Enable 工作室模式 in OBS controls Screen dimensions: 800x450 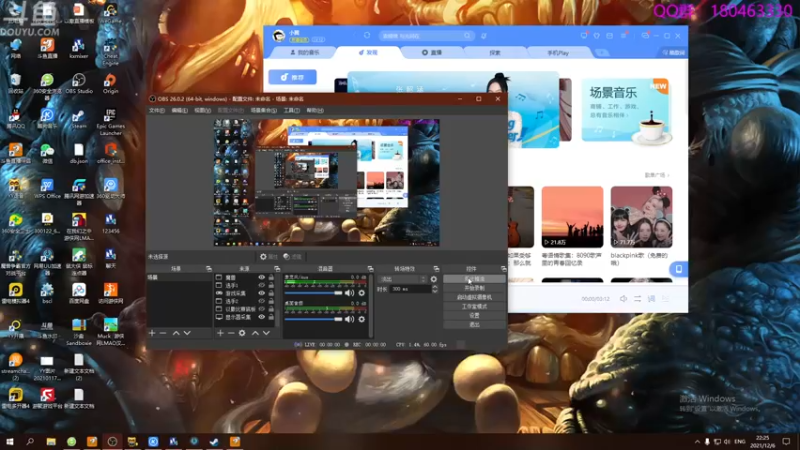click(474, 307)
